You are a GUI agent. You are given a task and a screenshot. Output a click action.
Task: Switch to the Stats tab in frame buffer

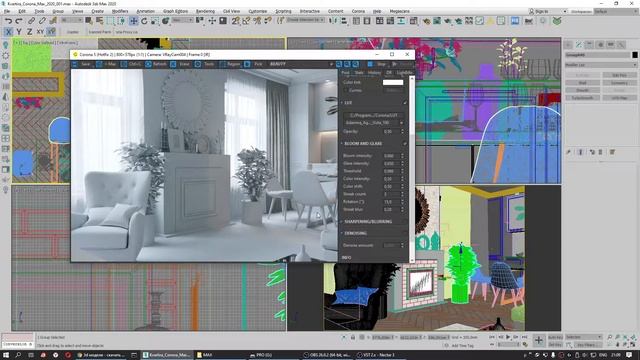click(359, 73)
